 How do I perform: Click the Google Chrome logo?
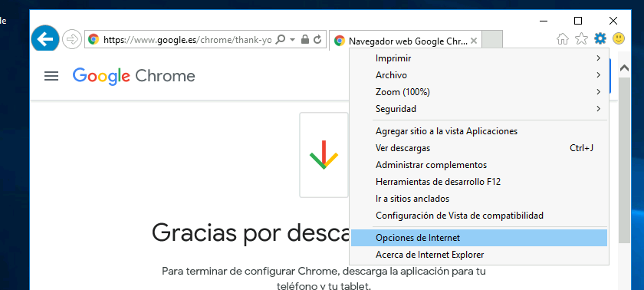tap(134, 77)
